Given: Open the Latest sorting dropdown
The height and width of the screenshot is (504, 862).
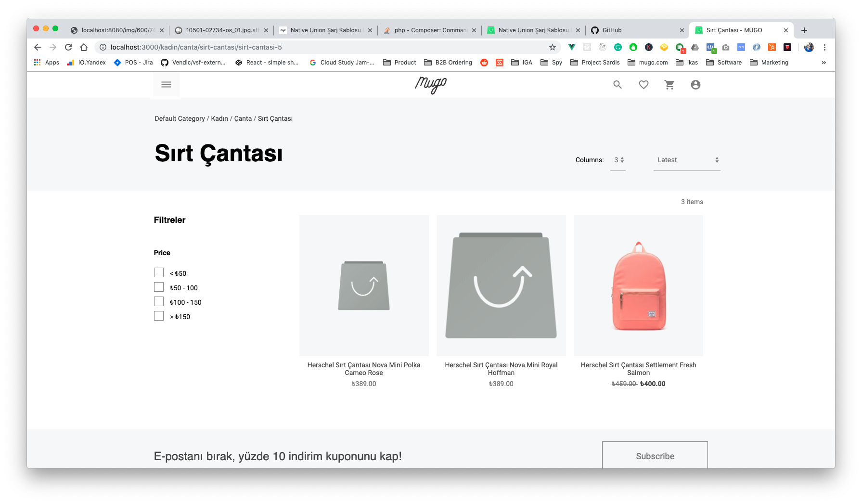Looking at the screenshot, I should 687,160.
